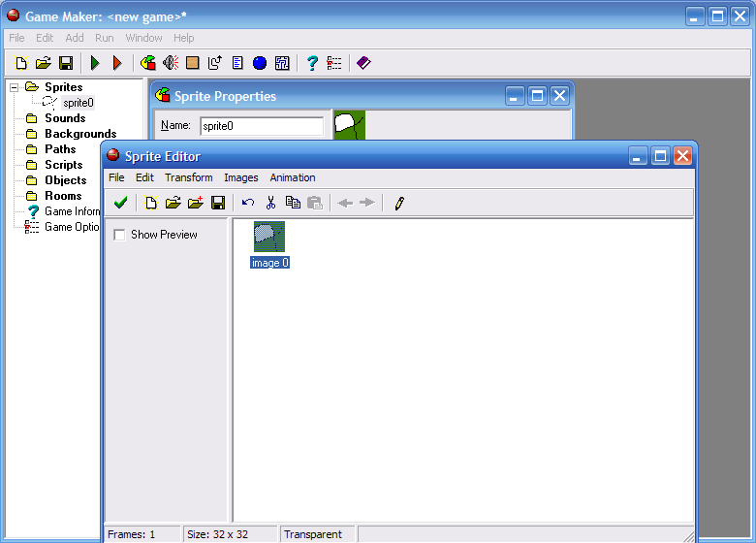Select the Paths folder

pyautogui.click(x=60, y=149)
